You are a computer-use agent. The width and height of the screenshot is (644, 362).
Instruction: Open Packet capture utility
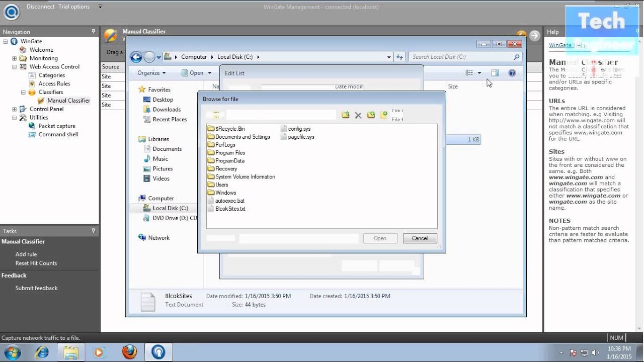pos(52,126)
